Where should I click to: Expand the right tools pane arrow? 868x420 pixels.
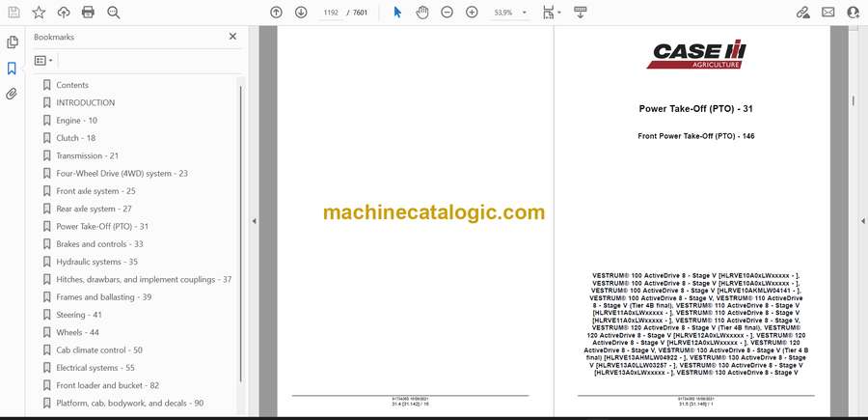coord(862,221)
